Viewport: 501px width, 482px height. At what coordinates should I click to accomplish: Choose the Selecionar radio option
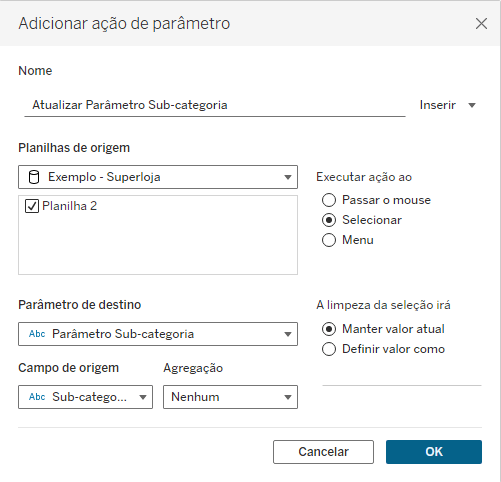point(329,220)
